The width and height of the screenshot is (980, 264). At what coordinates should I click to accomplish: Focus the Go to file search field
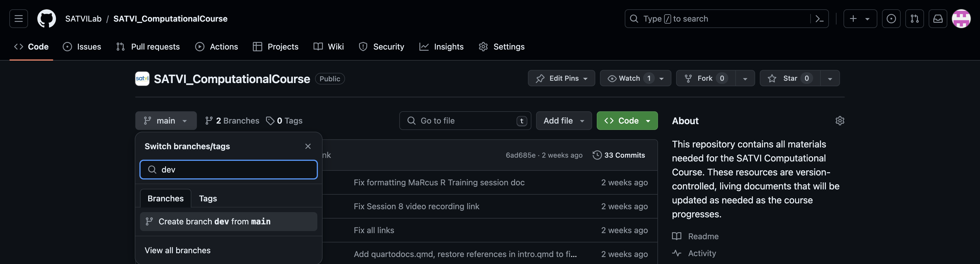tap(465, 121)
